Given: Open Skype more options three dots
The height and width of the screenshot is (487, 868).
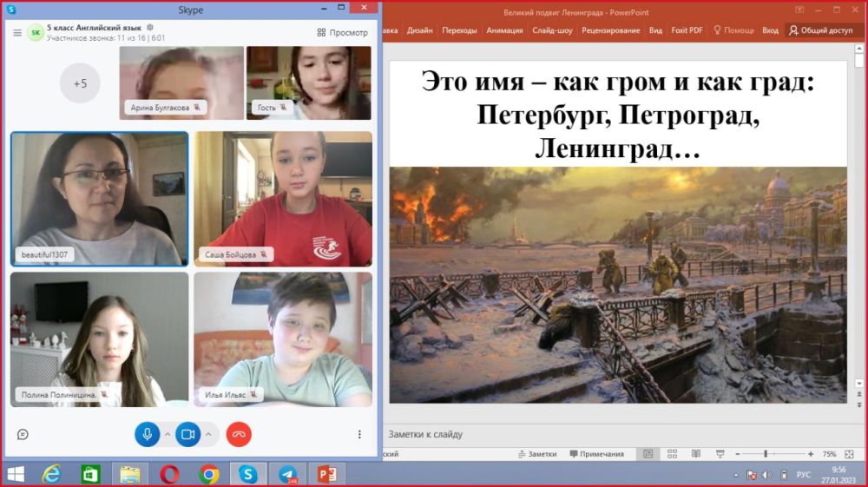Looking at the screenshot, I should (x=359, y=434).
